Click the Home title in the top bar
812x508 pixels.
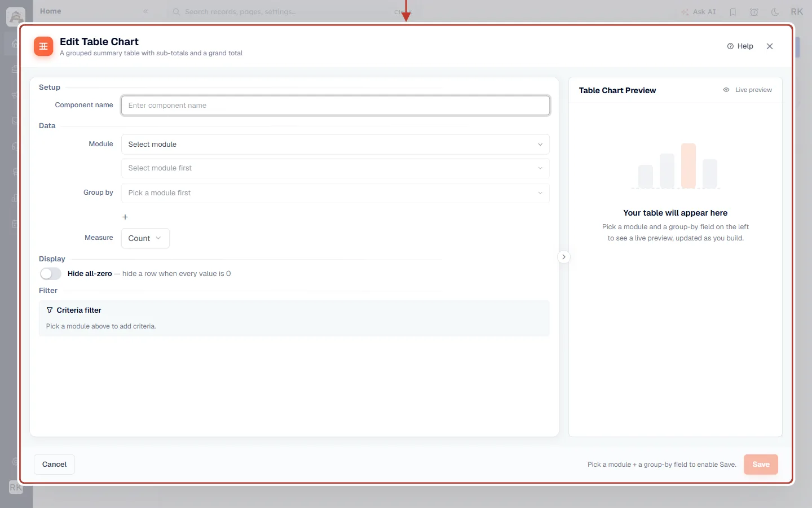(x=51, y=11)
